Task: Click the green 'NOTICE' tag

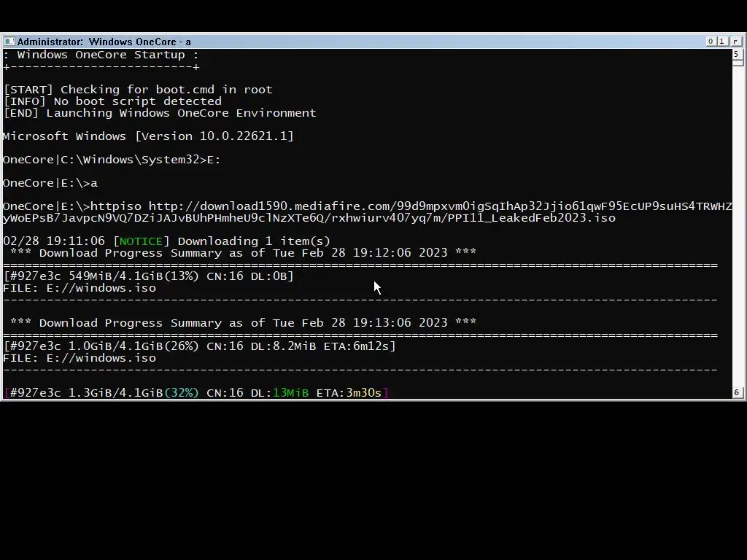Action: pos(141,241)
